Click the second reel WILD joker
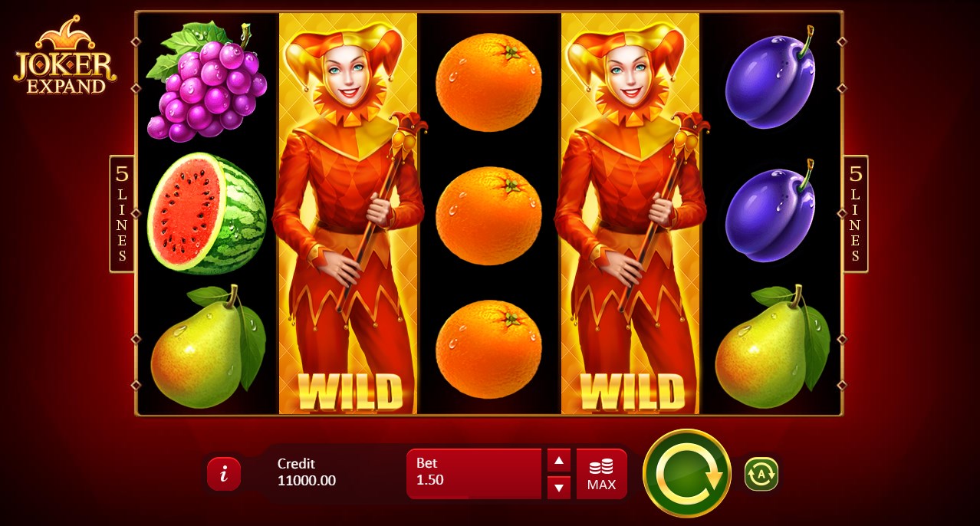This screenshot has height=526, width=980. (x=348, y=214)
